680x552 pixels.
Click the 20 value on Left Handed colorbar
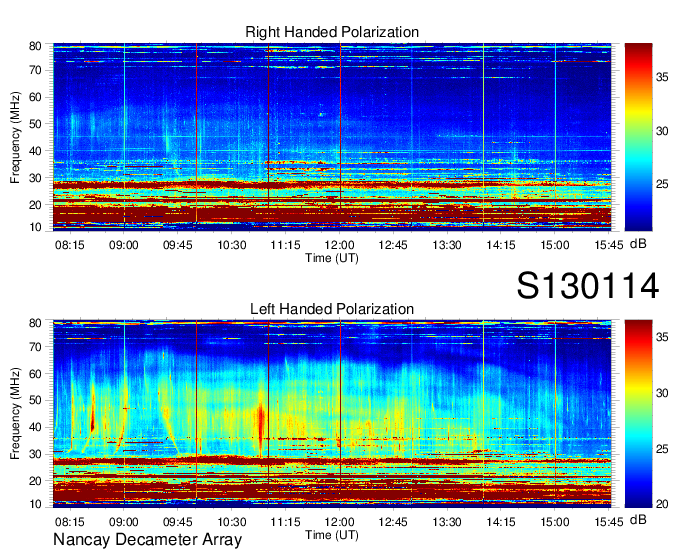(x=662, y=504)
